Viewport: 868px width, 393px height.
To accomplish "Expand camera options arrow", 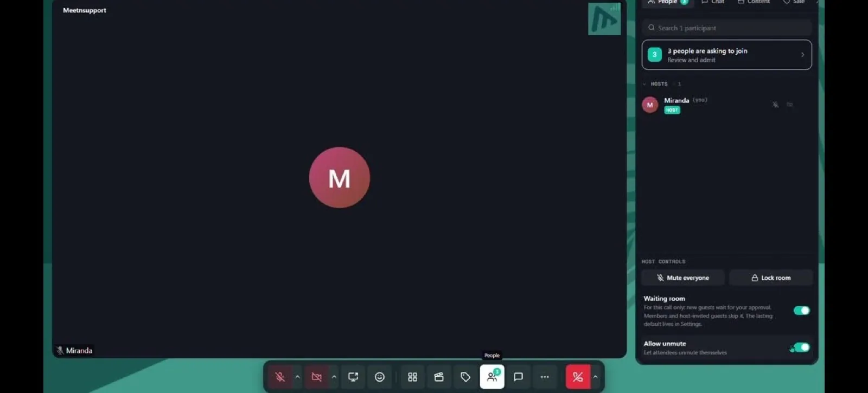I will point(334,377).
